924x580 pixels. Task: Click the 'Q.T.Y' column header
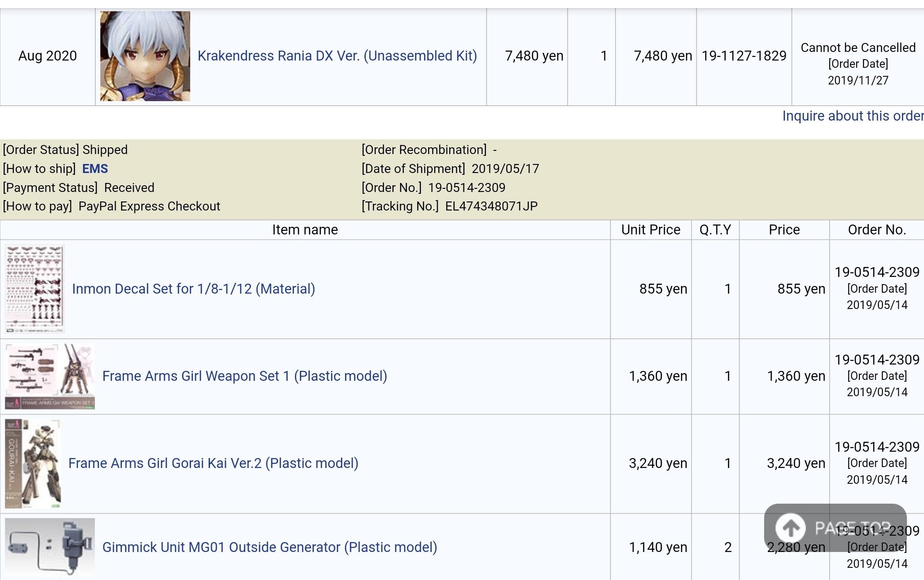click(715, 230)
